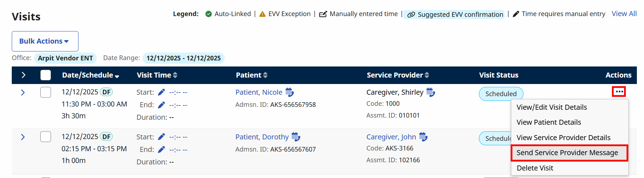
Task: Expand the Patient Nicole visit row
Action: pos(23,93)
